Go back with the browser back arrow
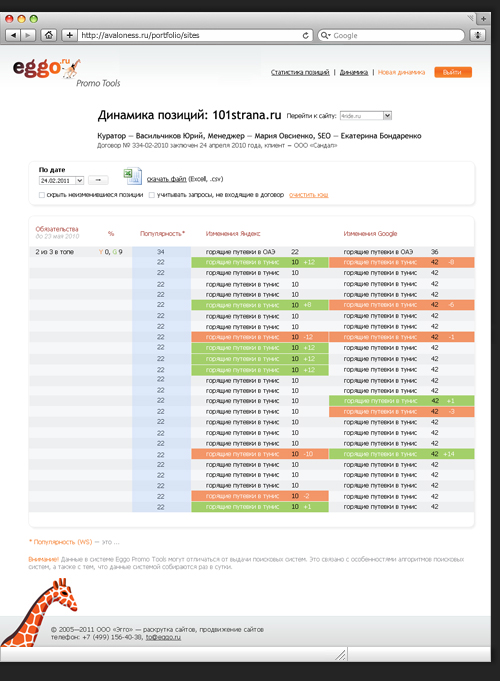Image resolution: width=500 pixels, height=681 pixels. pos(13,35)
